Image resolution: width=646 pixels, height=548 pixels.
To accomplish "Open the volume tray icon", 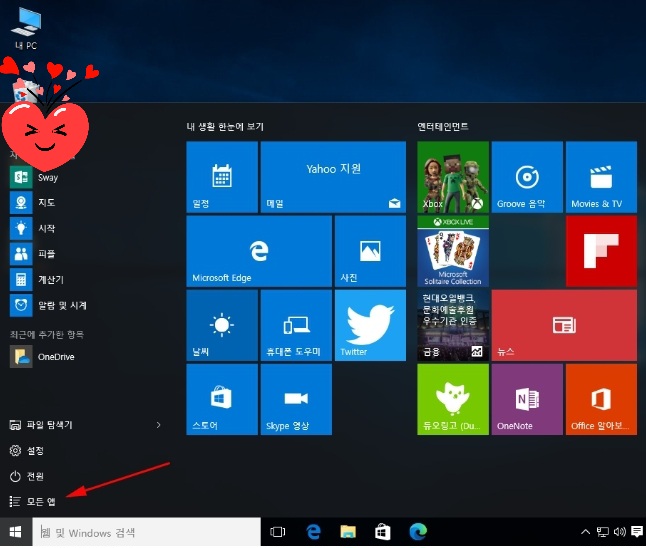I will pos(619,532).
